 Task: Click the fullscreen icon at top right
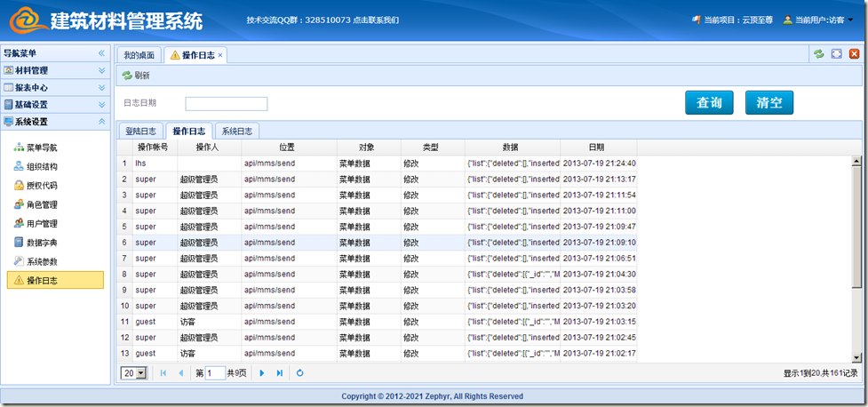point(836,54)
